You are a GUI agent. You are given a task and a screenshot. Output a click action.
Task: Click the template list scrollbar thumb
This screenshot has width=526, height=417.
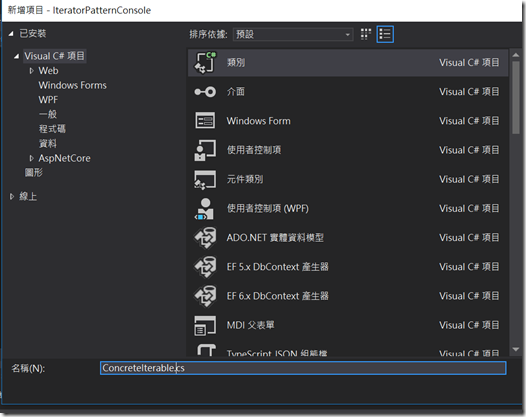[x=516, y=97]
